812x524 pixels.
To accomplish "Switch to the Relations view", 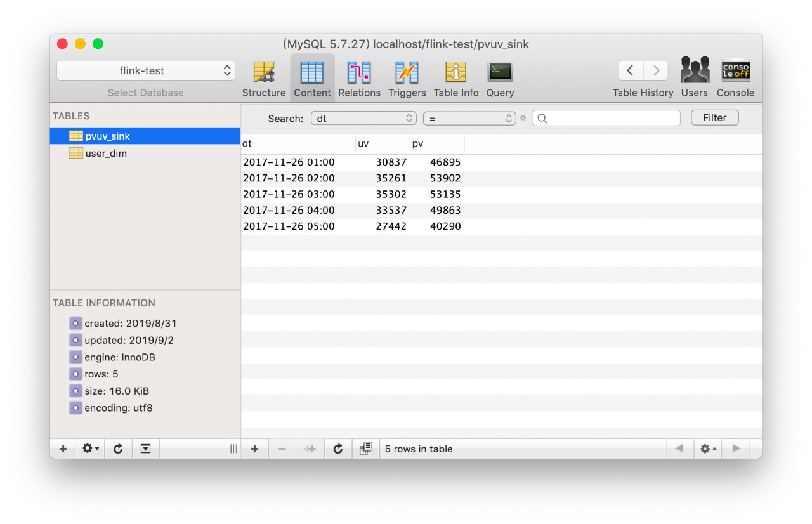I will [x=359, y=79].
